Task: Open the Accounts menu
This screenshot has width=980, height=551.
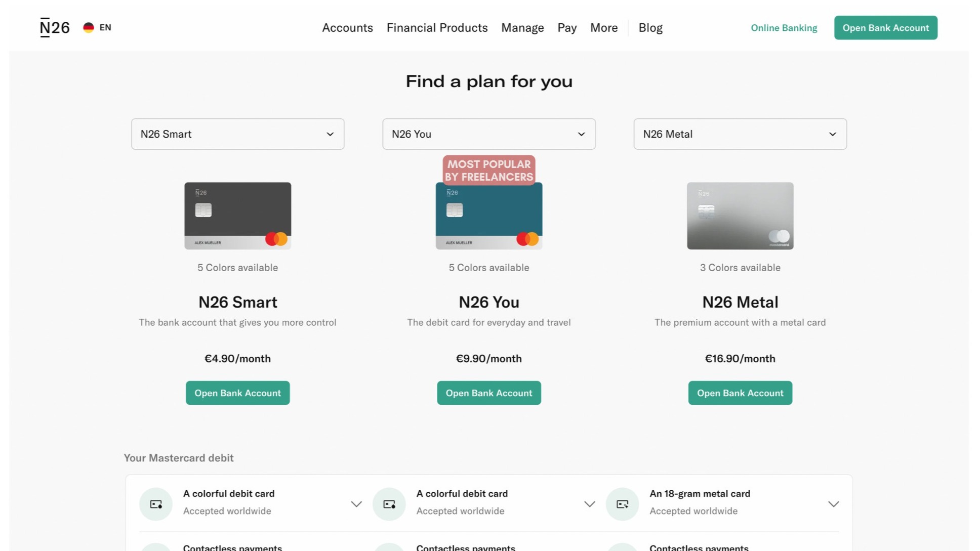Action: coord(347,28)
